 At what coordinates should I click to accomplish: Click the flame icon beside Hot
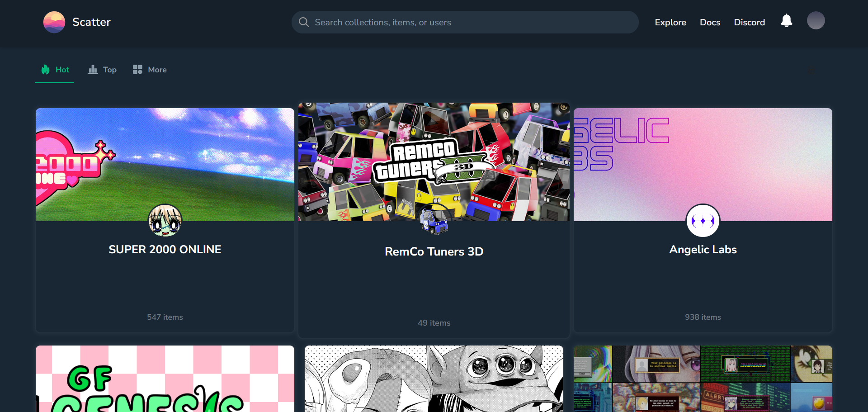45,69
